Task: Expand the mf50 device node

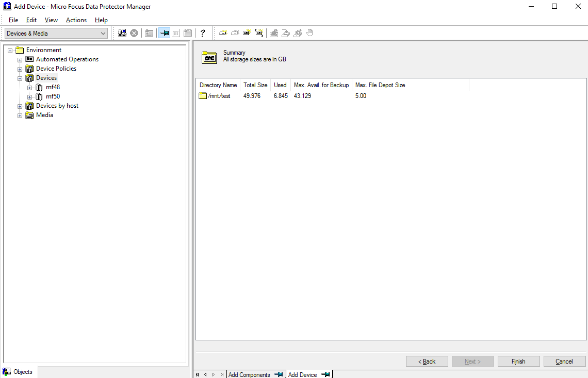Action: coord(29,97)
